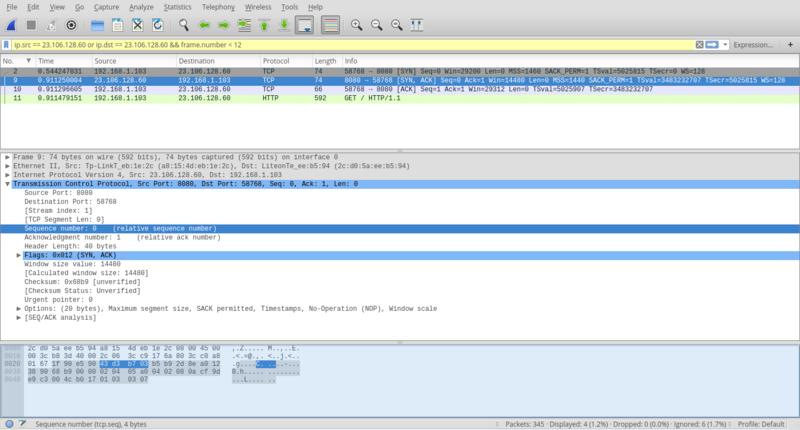Screen dimensions: 800x430
Task: Click the stop capture square icon
Action: pos(31,23)
